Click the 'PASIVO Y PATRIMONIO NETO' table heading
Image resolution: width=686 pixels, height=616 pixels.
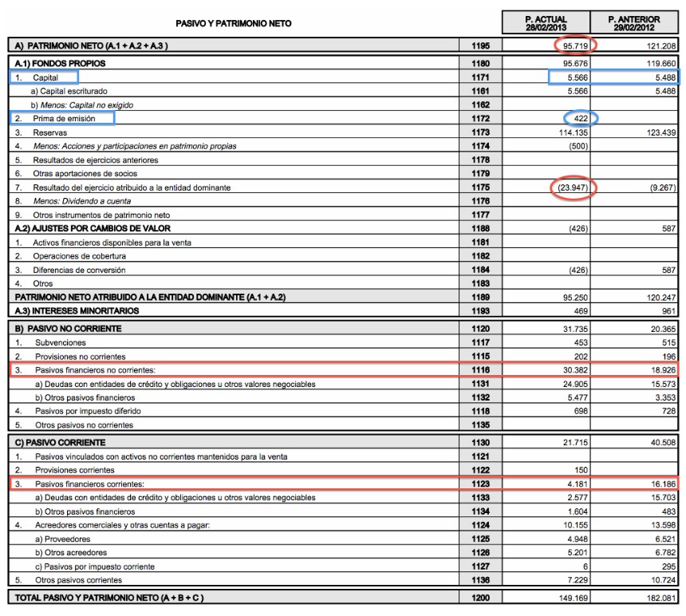point(234,24)
